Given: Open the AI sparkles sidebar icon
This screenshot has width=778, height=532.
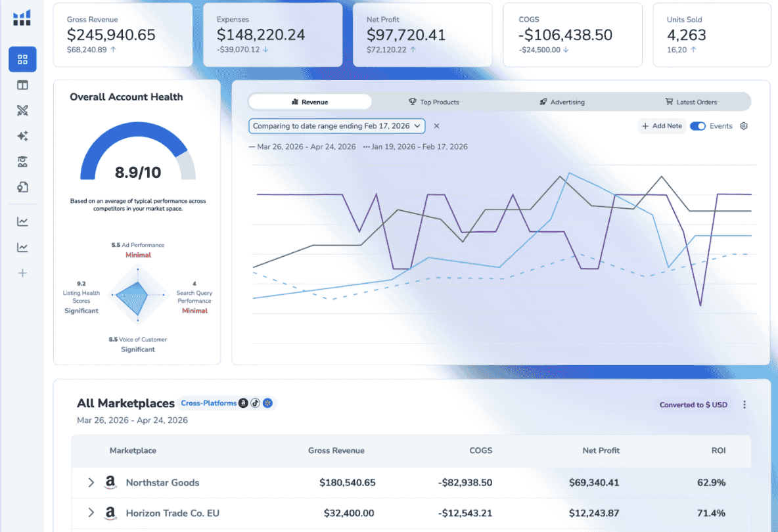Looking at the screenshot, I should tap(22, 136).
